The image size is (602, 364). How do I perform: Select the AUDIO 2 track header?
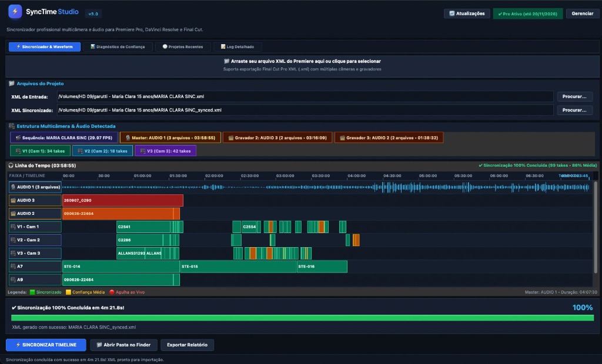pyautogui.click(x=35, y=214)
